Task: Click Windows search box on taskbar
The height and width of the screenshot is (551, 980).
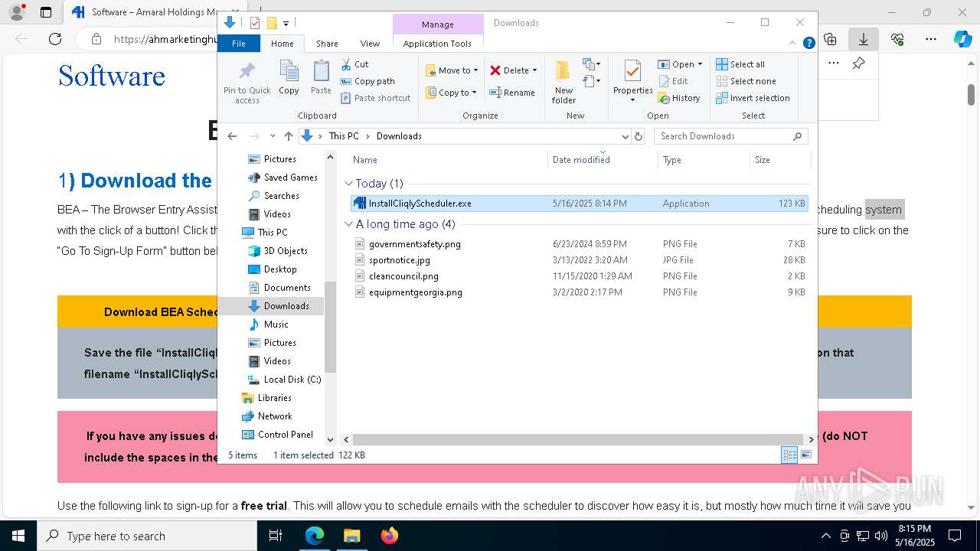Action: tap(147, 536)
